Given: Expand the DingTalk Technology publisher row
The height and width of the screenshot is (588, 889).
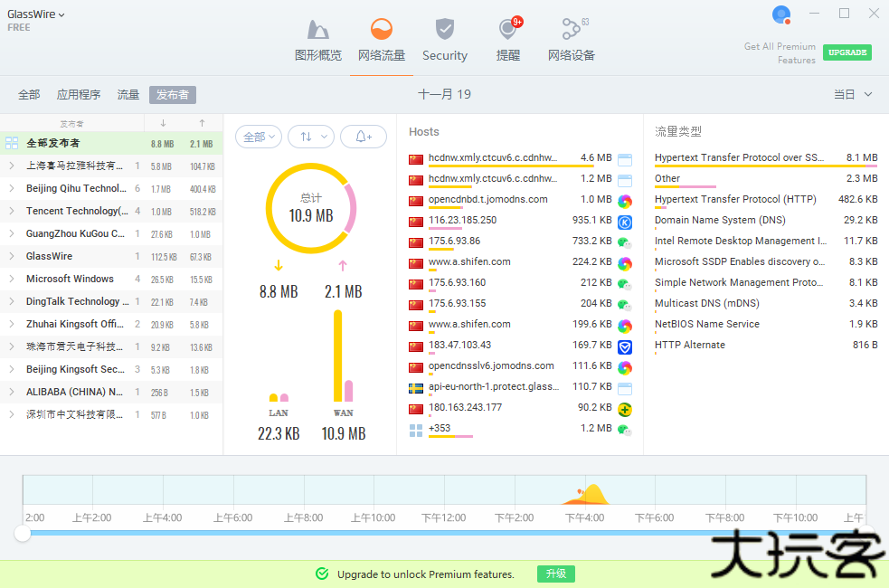Looking at the screenshot, I should click(12, 301).
